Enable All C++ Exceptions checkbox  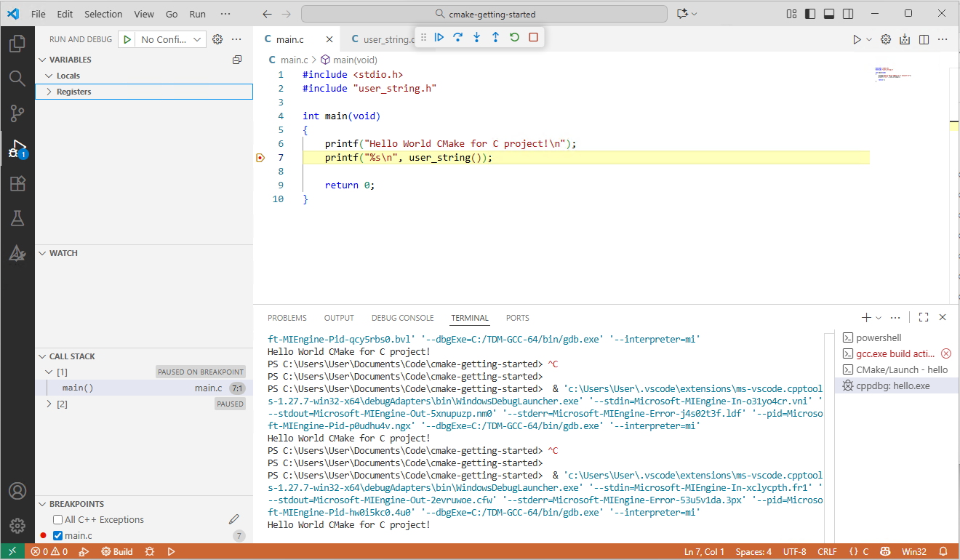[58, 520]
